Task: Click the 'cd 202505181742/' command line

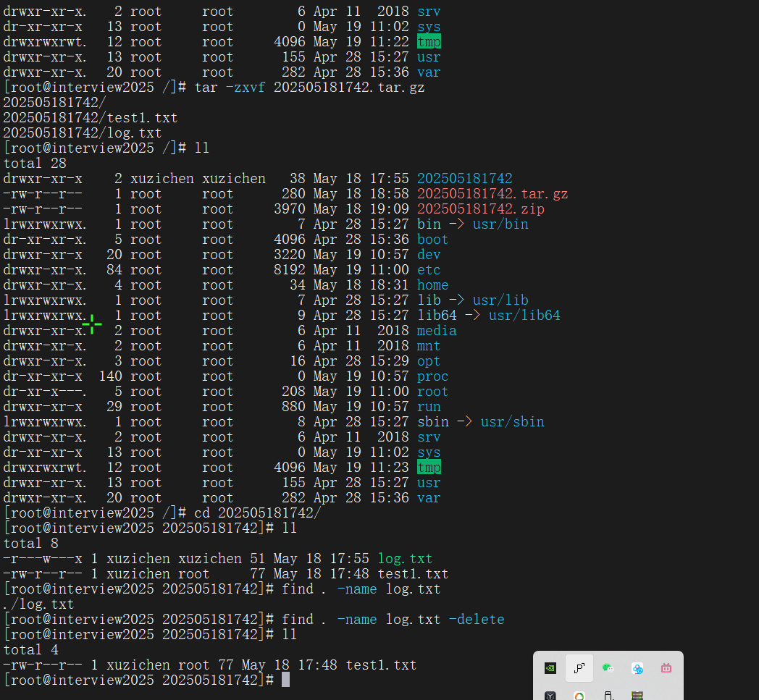Action: (x=258, y=513)
